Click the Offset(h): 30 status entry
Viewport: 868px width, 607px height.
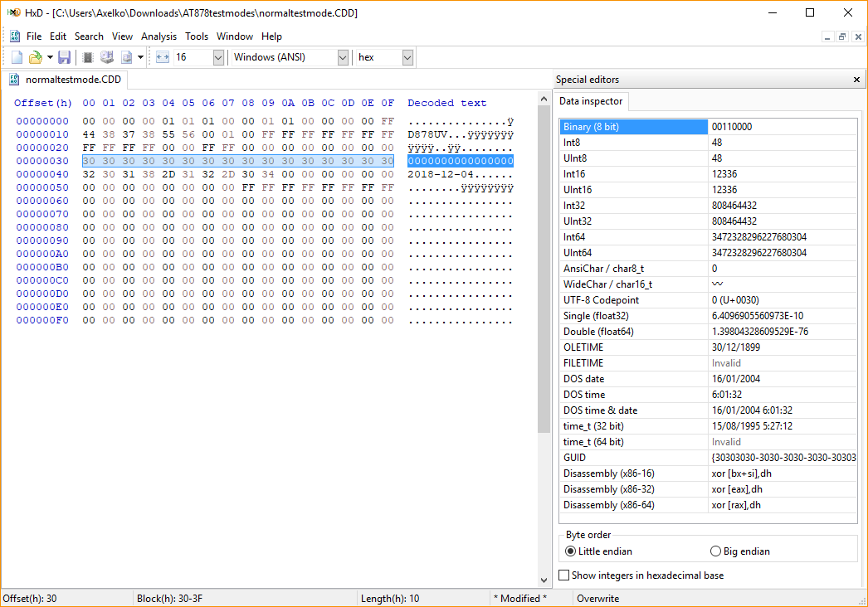click(30, 599)
